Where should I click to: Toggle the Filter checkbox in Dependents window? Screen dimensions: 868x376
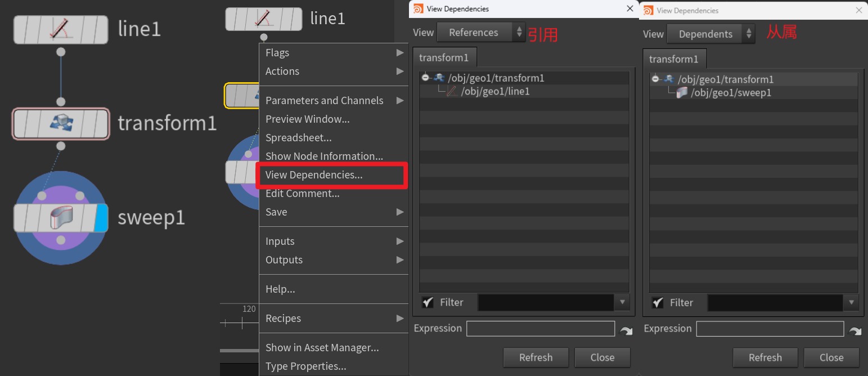[x=658, y=303]
